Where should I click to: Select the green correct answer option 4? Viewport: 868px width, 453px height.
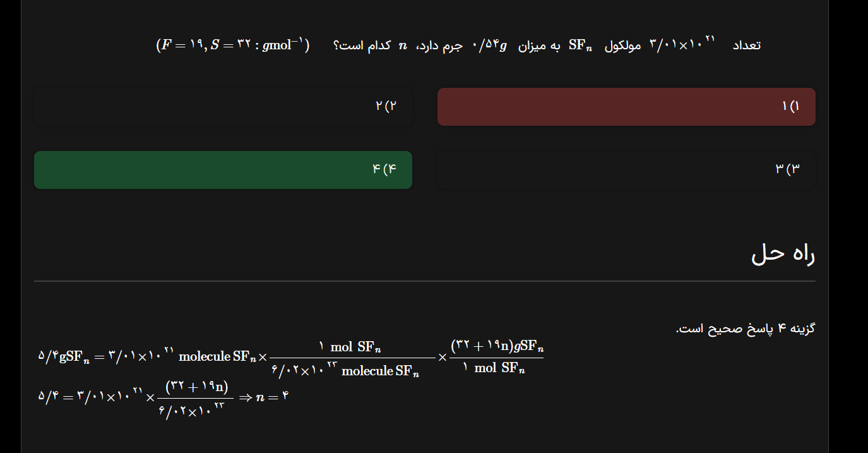click(223, 170)
